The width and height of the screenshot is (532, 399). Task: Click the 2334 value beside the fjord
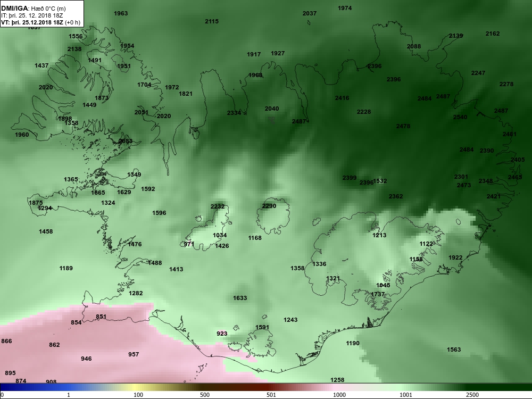tap(234, 113)
